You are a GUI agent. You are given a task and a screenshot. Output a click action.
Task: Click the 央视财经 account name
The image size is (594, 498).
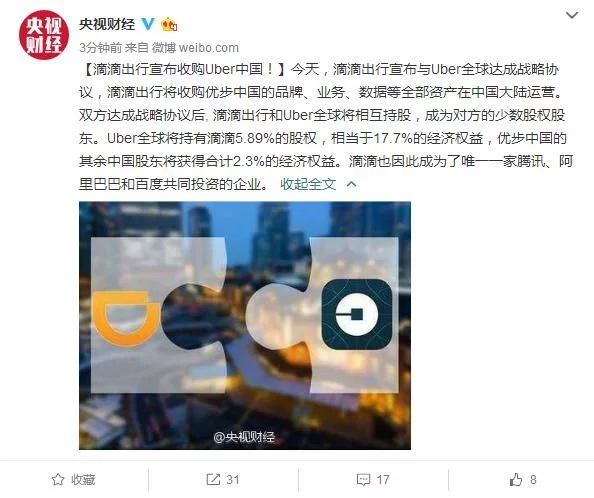[x=107, y=24]
